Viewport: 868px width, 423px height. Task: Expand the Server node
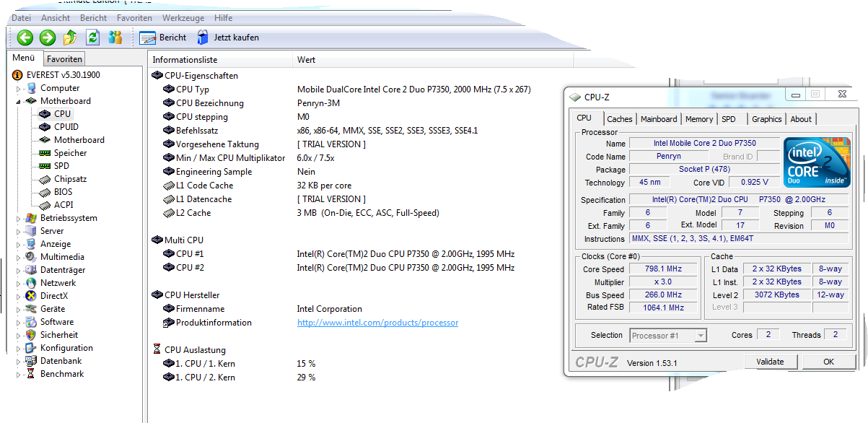19,231
